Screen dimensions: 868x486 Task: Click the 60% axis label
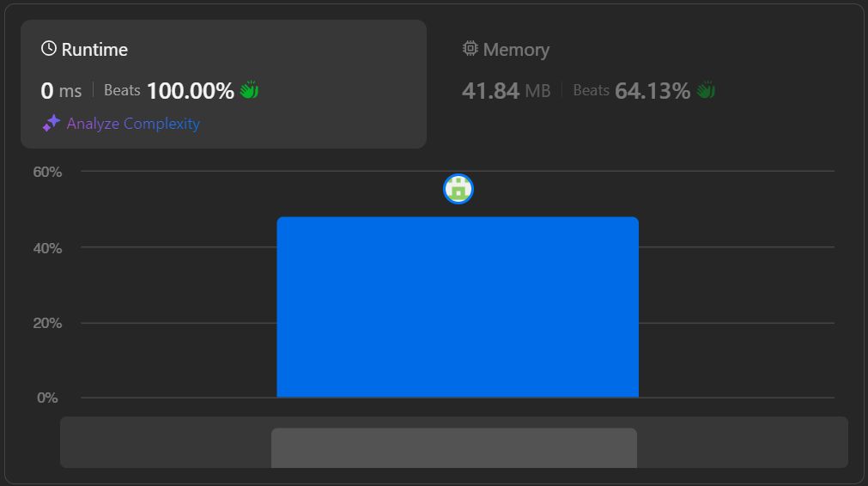point(48,172)
